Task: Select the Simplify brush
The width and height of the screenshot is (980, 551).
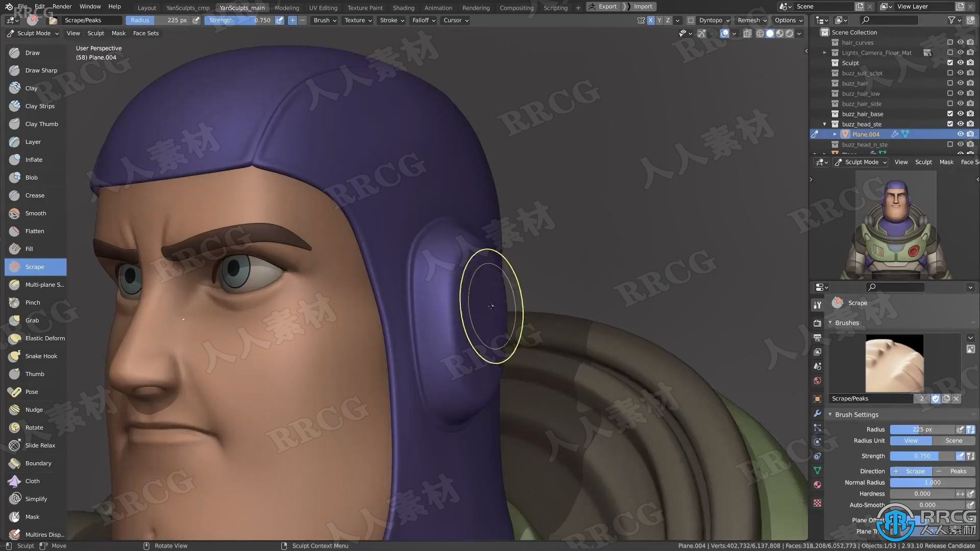Action: pyautogui.click(x=35, y=499)
